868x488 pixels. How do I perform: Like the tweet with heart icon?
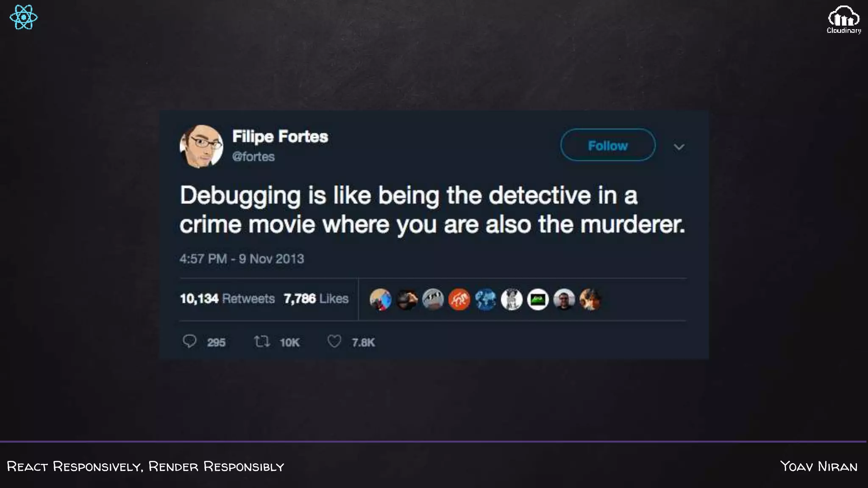tap(334, 341)
